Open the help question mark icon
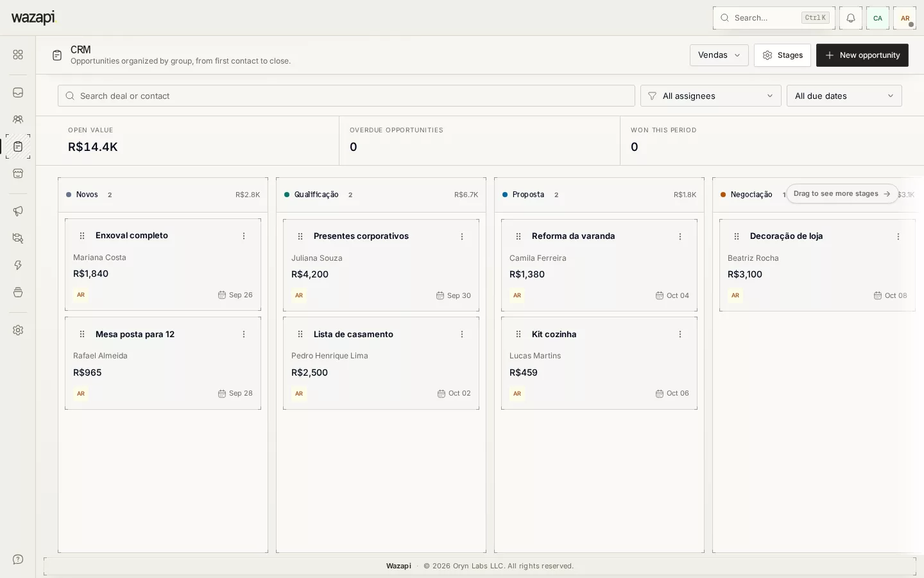The width and height of the screenshot is (924, 578). coord(18,559)
